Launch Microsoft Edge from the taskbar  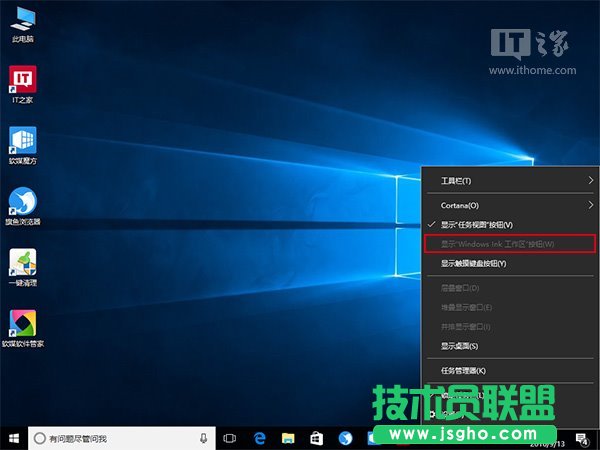(x=259, y=438)
